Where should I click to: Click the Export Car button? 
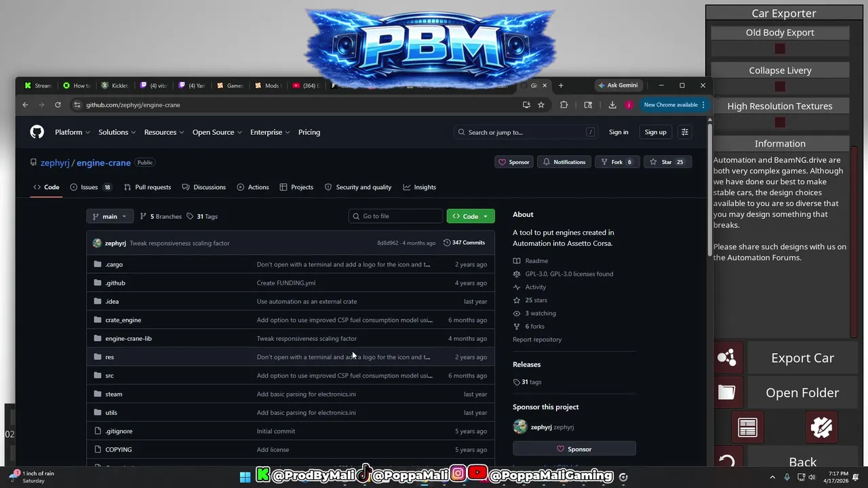(802, 358)
